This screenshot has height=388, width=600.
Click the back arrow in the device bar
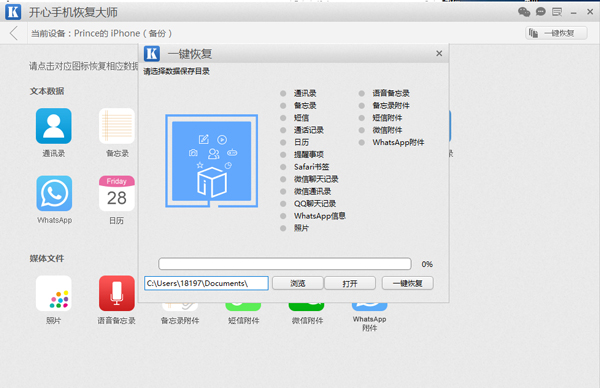14,33
